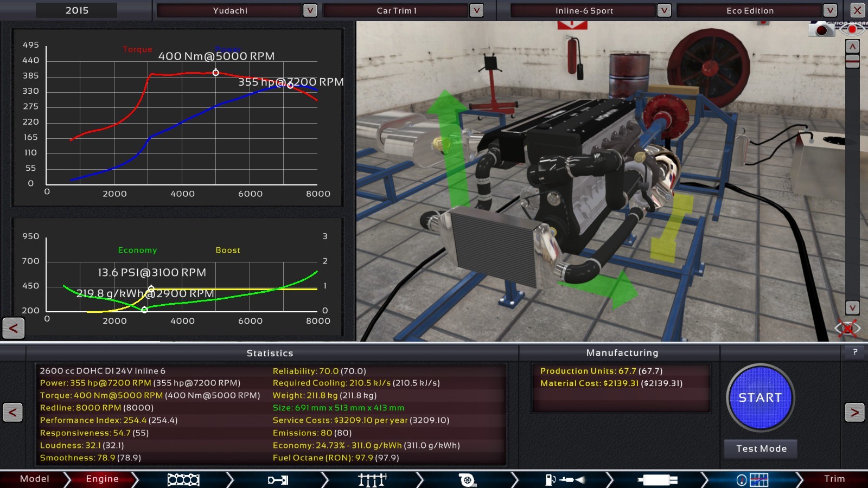Open the connecting rod internals tab
The width and height of the screenshot is (868, 488).
click(x=278, y=479)
